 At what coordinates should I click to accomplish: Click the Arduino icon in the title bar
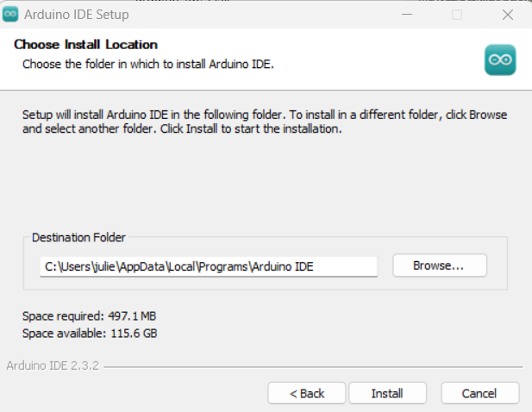pos(10,14)
